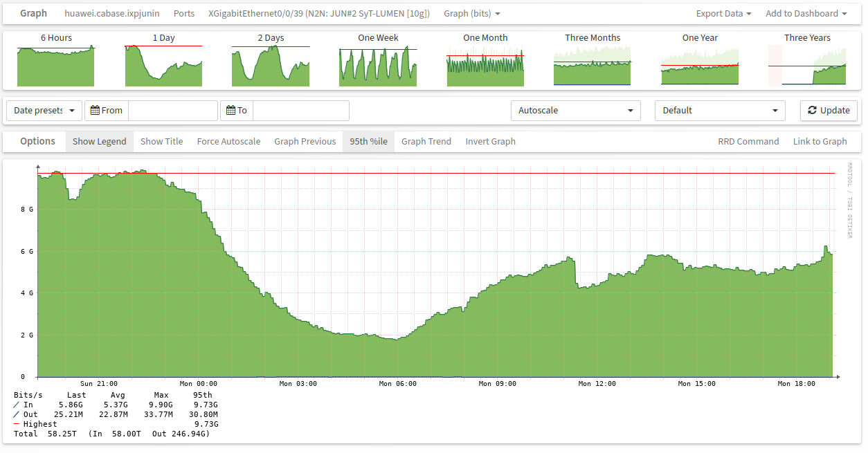Open the RRD Command link
This screenshot has width=868, height=453.
point(748,142)
